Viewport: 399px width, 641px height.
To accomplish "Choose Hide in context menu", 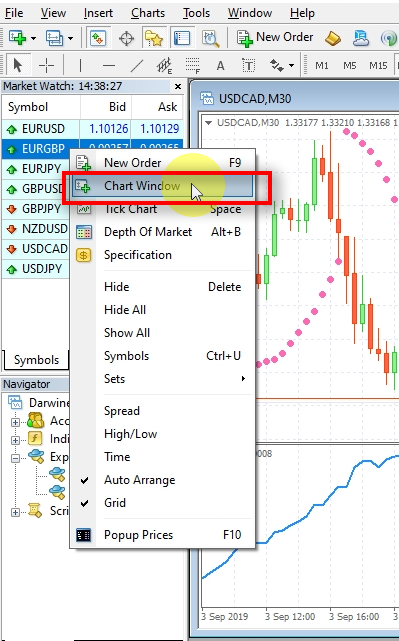I will [163, 287].
